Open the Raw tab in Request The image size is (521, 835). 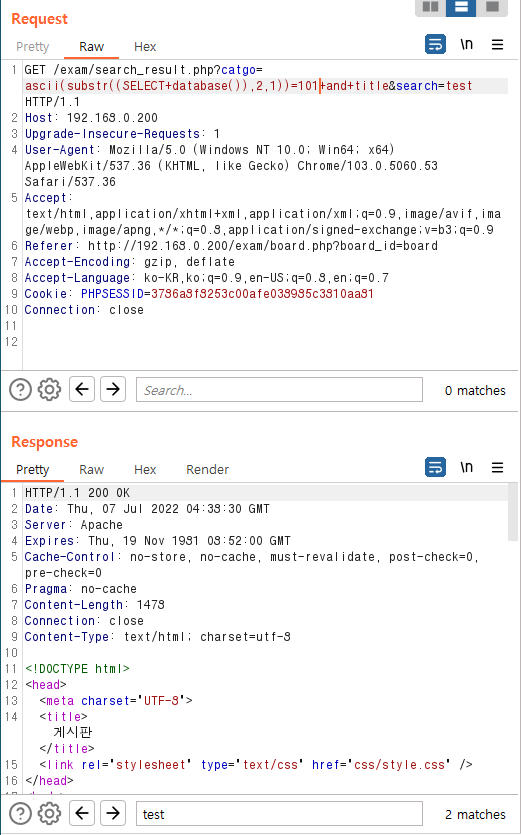pos(91,47)
